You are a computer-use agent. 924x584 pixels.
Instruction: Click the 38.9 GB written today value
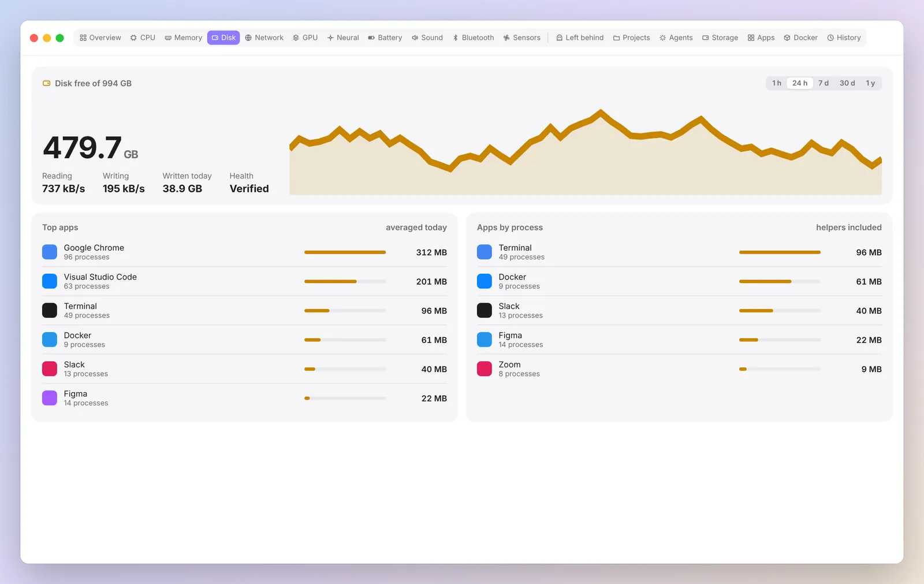182,189
